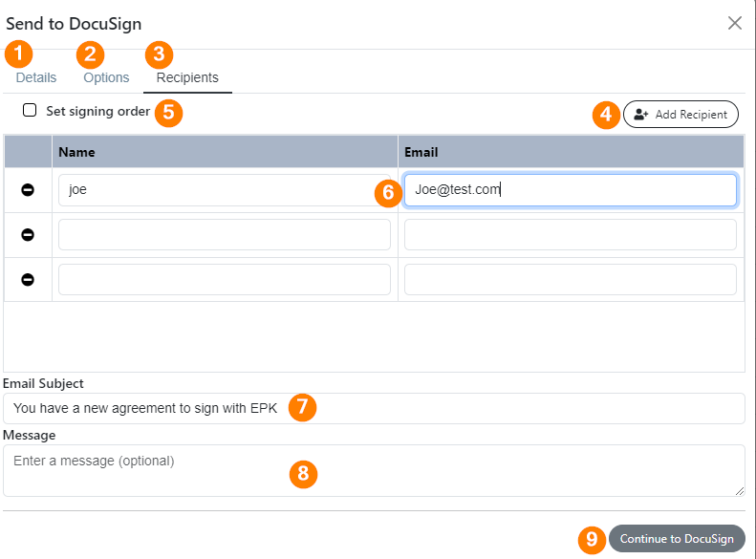Screen dimensions: 756x559
Task: Focus the Email Subject text field
Action: click(x=374, y=408)
